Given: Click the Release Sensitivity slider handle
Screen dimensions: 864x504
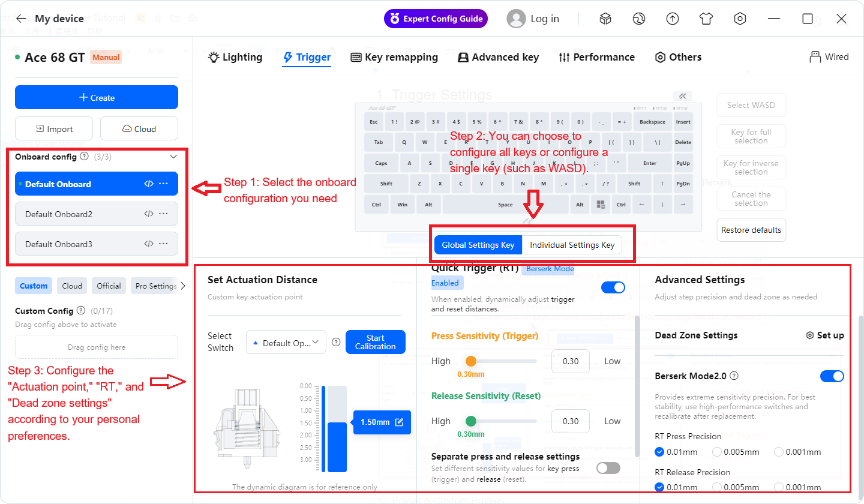Looking at the screenshot, I should pyautogui.click(x=471, y=421).
